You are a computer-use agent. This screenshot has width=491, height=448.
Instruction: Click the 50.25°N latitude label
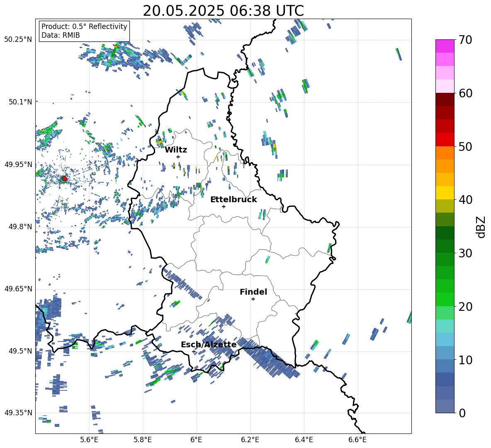18,40
